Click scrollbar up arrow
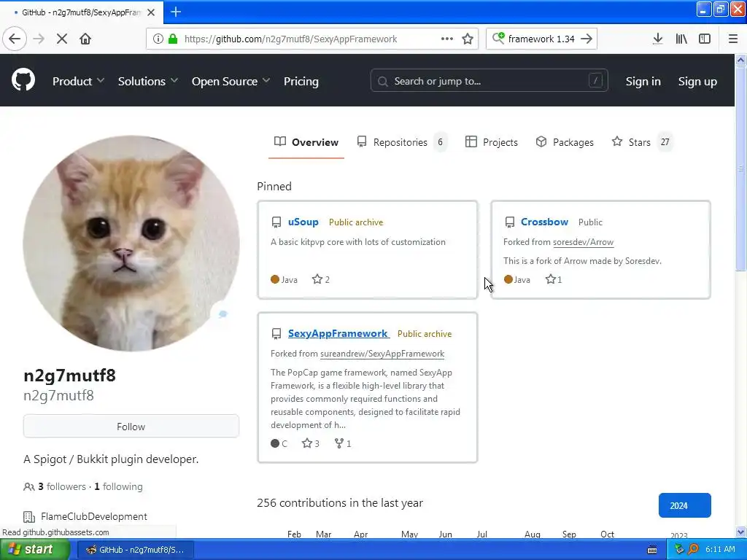The height and width of the screenshot is (560, 747). point(740,60)
